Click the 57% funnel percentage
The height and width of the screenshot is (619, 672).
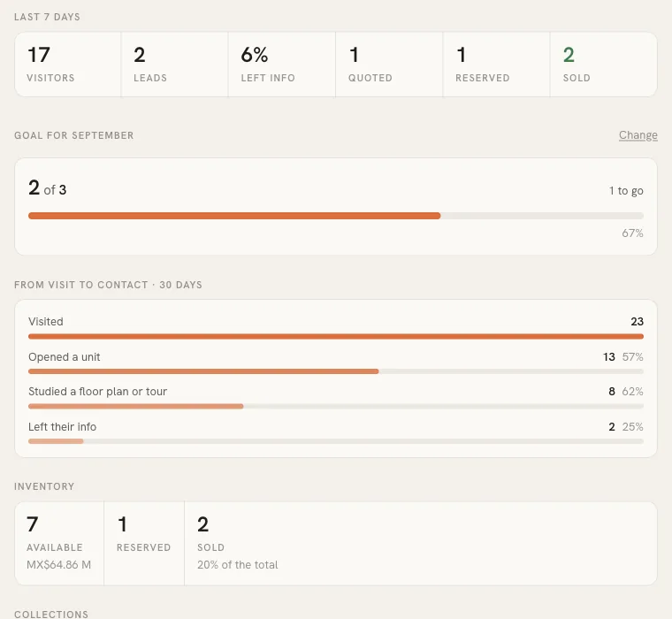632,356
